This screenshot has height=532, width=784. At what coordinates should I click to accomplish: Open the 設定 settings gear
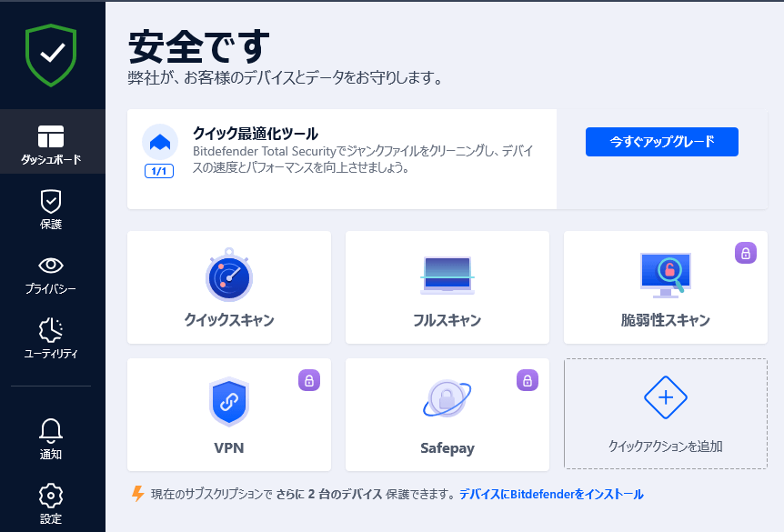[50, 503]
